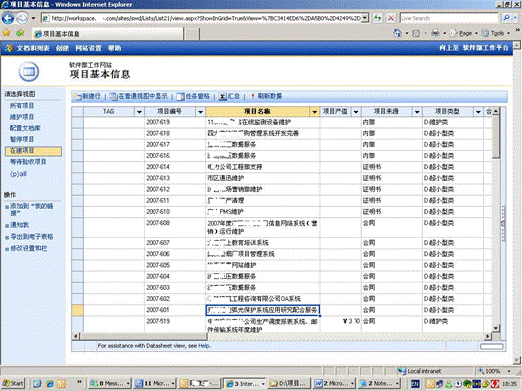
Task: Follow the 向上至 软件部工作平台 link
Action: click(x=473, y=48)
